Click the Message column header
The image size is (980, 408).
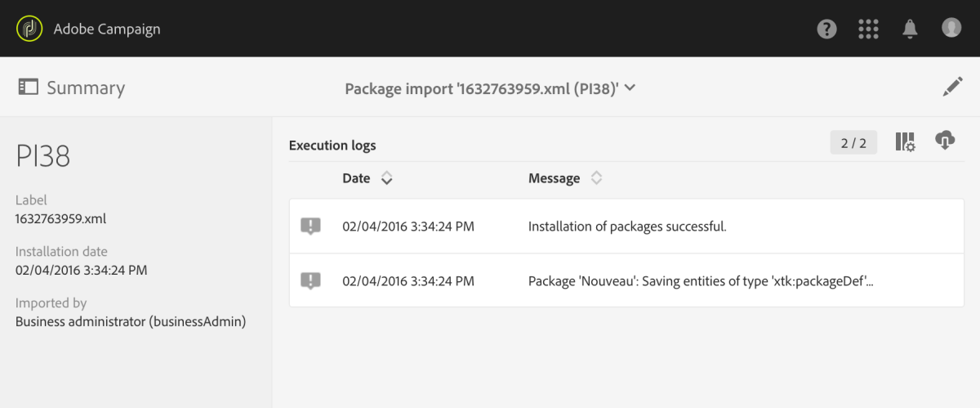(554, 178)
